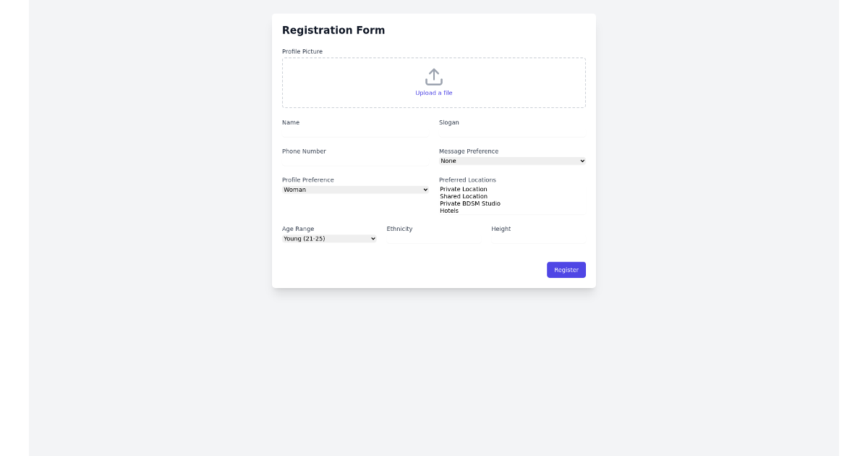Select 'Shared Location' in Preferred Locations

pyautogui.click(x=463, y=196)
